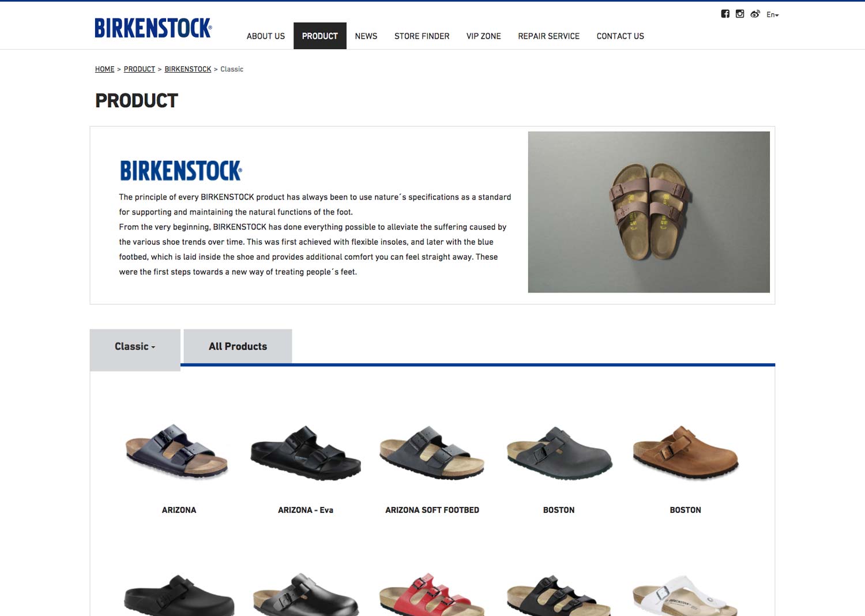Screen dimensions: 865x616
Task: Follow the BIRKENSTOCK breadcrumb link
Action: 188,69
